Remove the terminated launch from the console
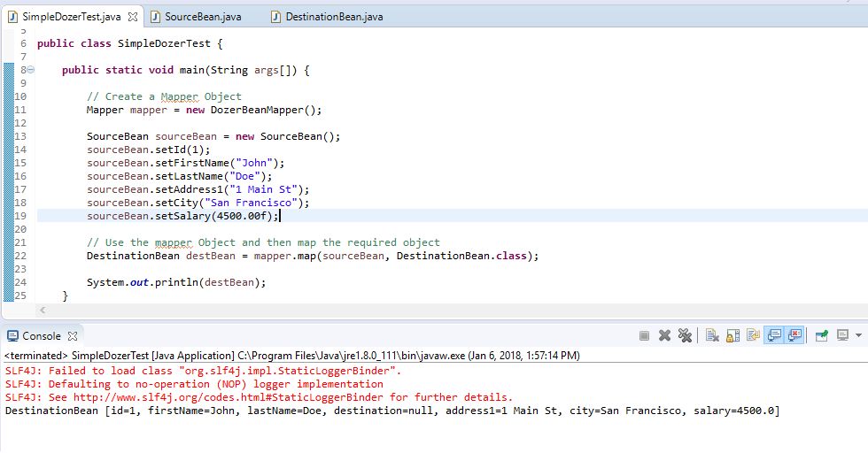 point(664,335)
